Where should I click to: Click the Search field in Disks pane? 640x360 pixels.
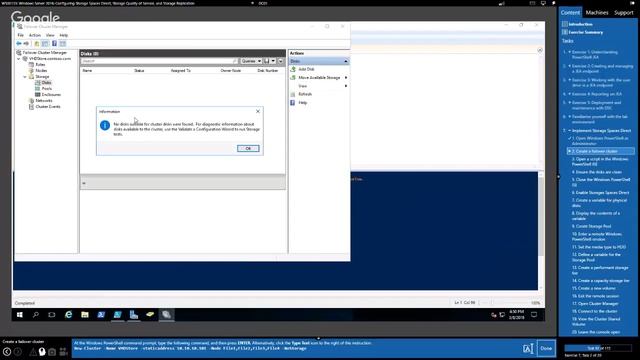coord(159,61)
